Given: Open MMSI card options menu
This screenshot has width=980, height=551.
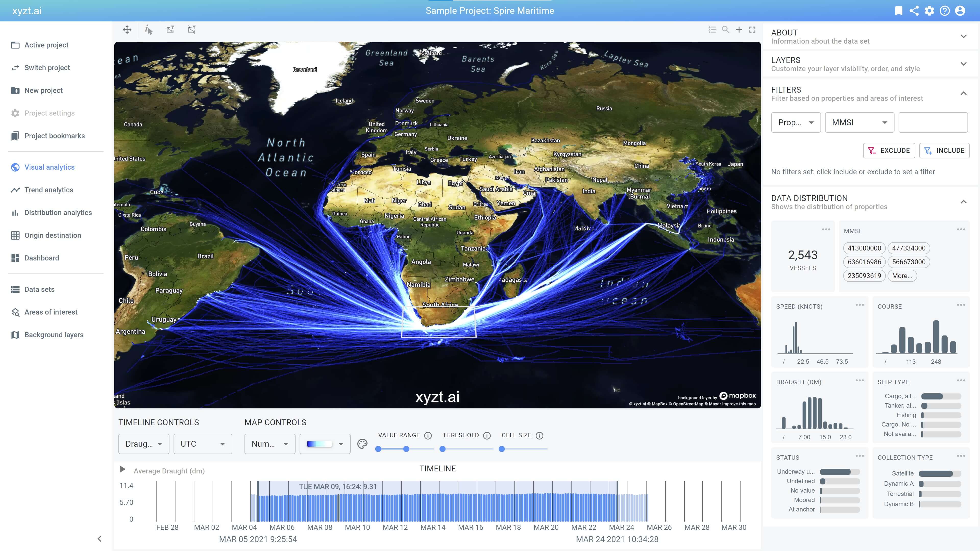Looking at the screenshot, I should 961,229.
